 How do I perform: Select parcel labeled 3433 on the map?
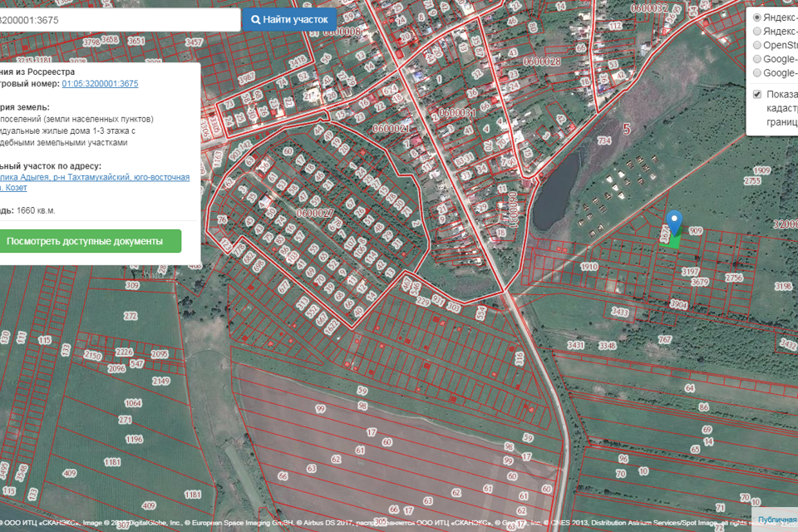click(619, 312)
